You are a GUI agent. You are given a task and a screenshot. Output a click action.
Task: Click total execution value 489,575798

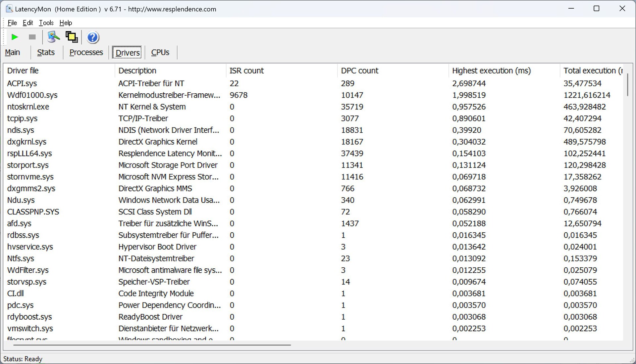point(585,142)
